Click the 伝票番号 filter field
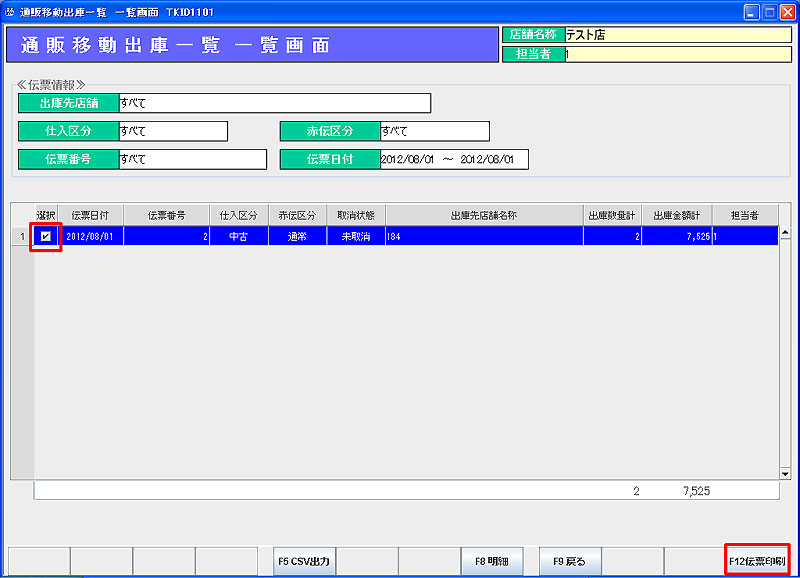The width and height of the screenshot is (800, 578). coord(192,159)
